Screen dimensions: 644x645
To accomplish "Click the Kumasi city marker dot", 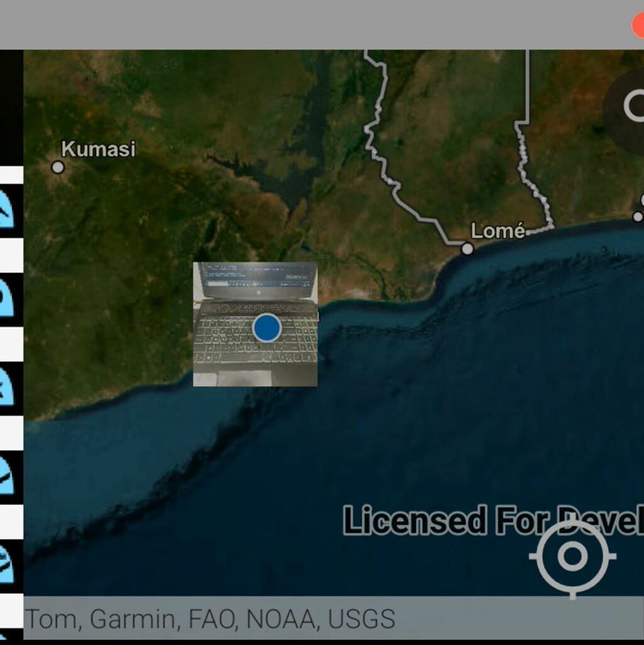I will [58, 167].
